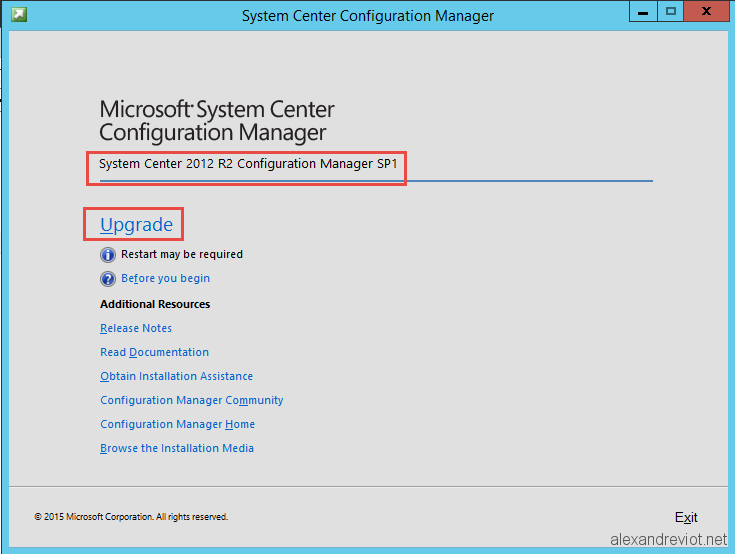Image resolution: width=735 pixels, height=554 pixels.
Task: Maximize the setup window
Action: pyautogui.click(x=671, y=11)
